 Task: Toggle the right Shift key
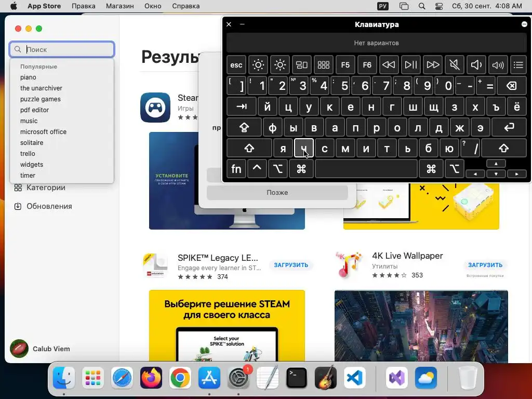[504, 148]
